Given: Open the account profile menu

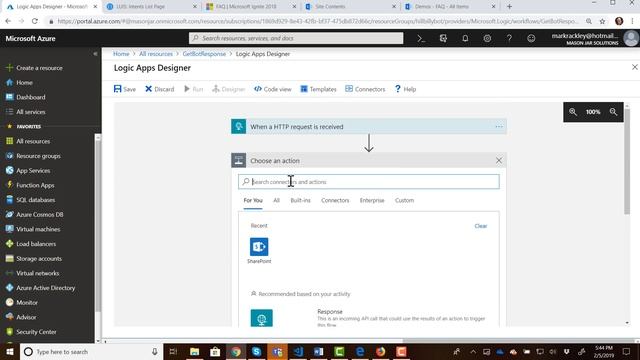Looking at the screenshot, I should (594, 38).
